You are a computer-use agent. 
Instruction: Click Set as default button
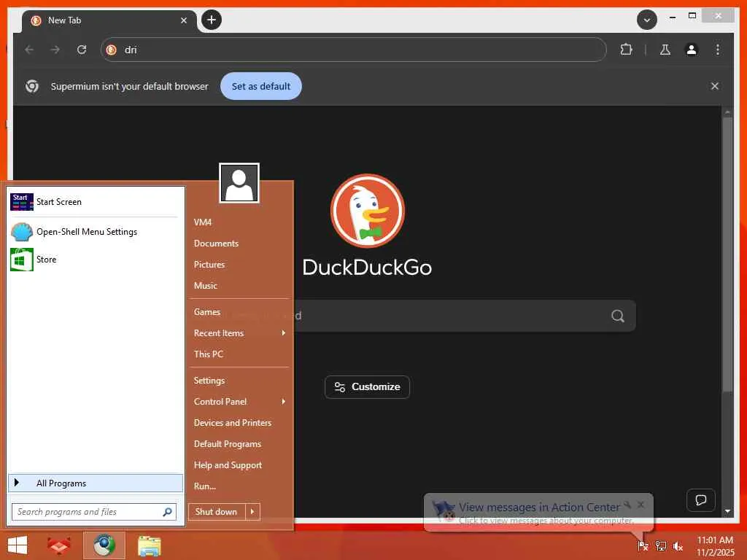260,86
